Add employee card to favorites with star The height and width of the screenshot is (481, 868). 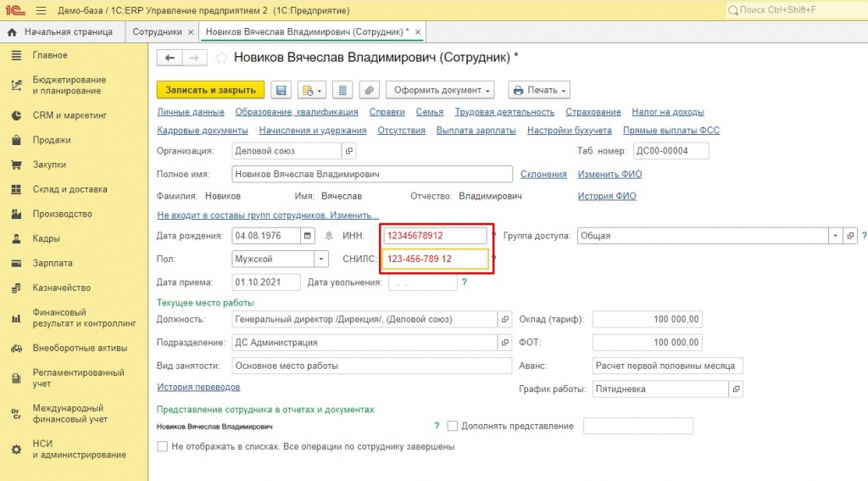pyautogui.click(x=221, y=58)
